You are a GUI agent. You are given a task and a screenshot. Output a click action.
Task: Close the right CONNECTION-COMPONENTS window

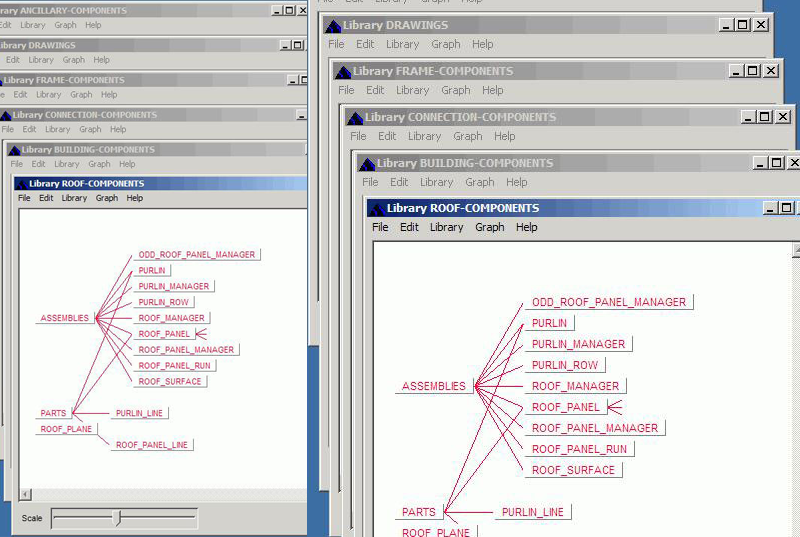point(783,117)
